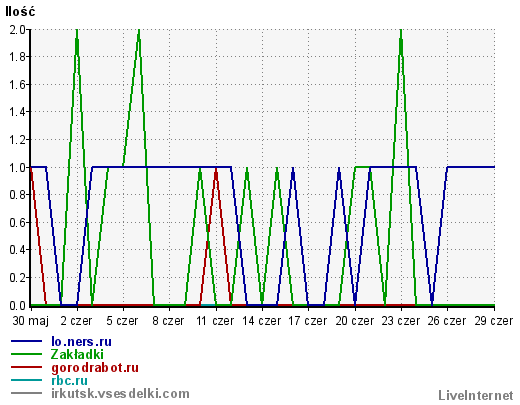Click the LiveInternet watermark text
The image size is (520, 405).
pyautogui.click(x=476, y=395)
